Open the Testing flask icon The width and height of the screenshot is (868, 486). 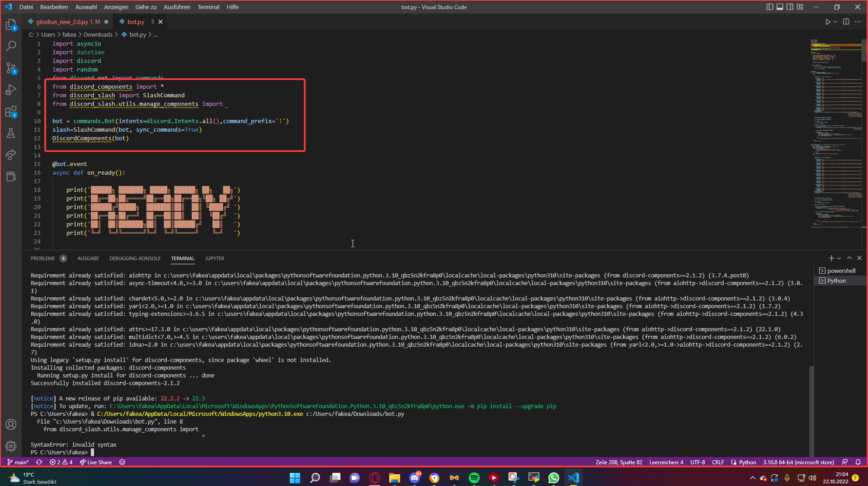[11, 133]
